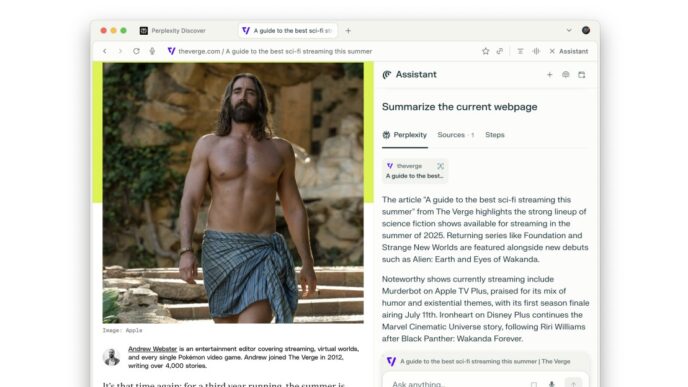The image size is (688, 387).
Task: Click the address bar showing theverge.com
Action: (x=275, y=51)
